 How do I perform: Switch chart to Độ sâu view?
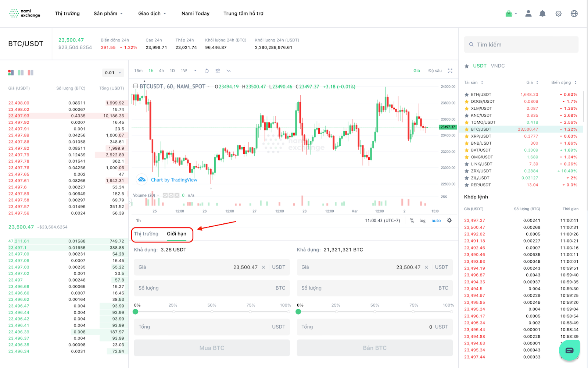click(435, 71)
